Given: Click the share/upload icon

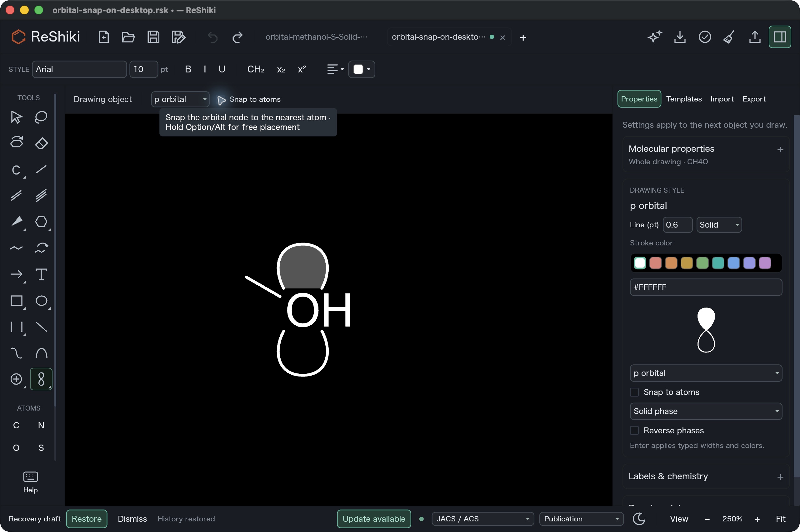Looking at the screenshot, I should tap(754, 37).
